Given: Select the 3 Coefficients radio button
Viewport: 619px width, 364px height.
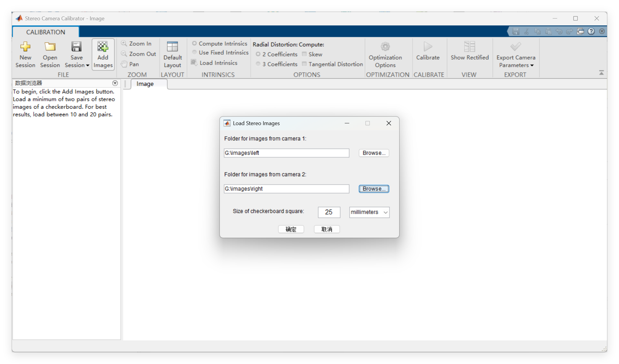Looking at the screenshot, I should 258,64.
